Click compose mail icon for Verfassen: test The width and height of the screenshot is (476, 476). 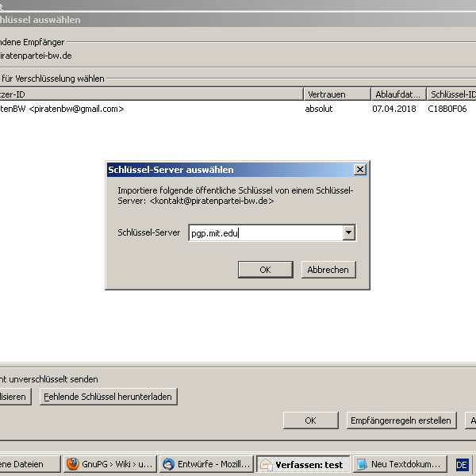(x=266, y=464)
